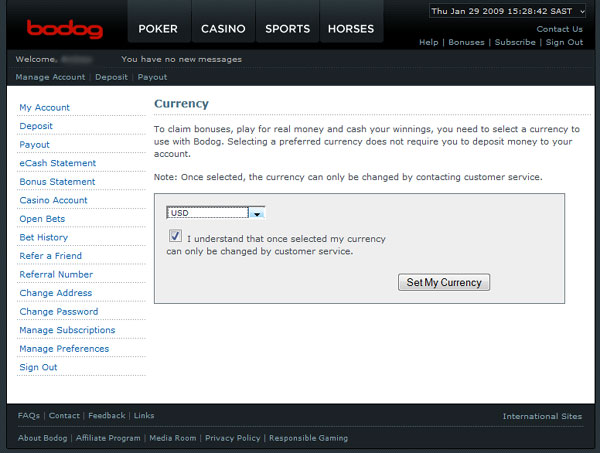Open Manage Account in the sub-navigation bar

pos(50,77)
